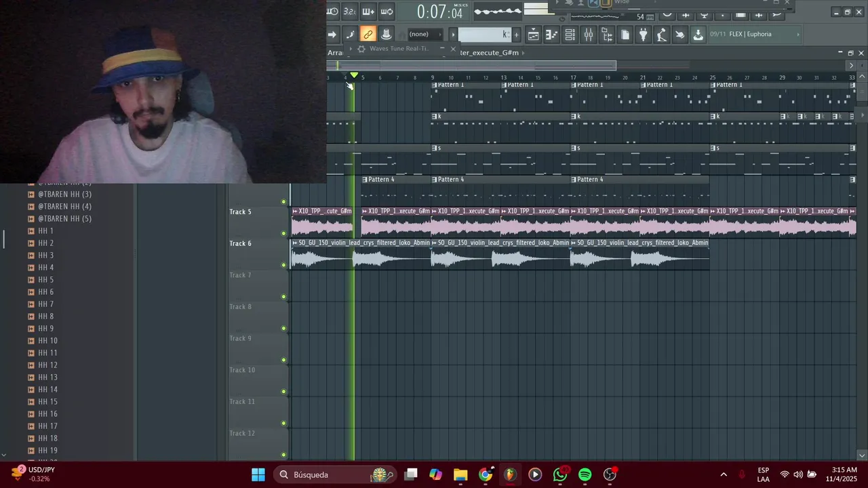The width and height of the screenshot is (868, 488).
Task: Click the tempo tapper hammer icon
Action: click(662, 35)
